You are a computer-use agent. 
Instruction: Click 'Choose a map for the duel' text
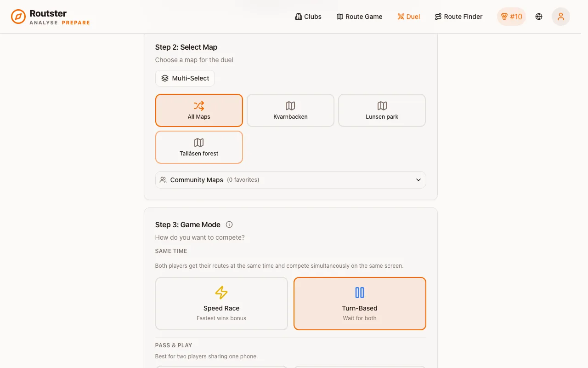click(x=194, y=60)
